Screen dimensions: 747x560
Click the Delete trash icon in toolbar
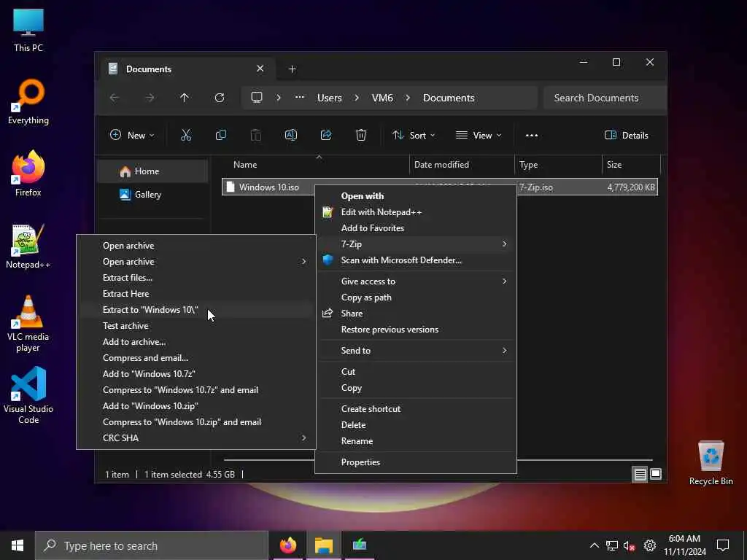click(361, 135)
